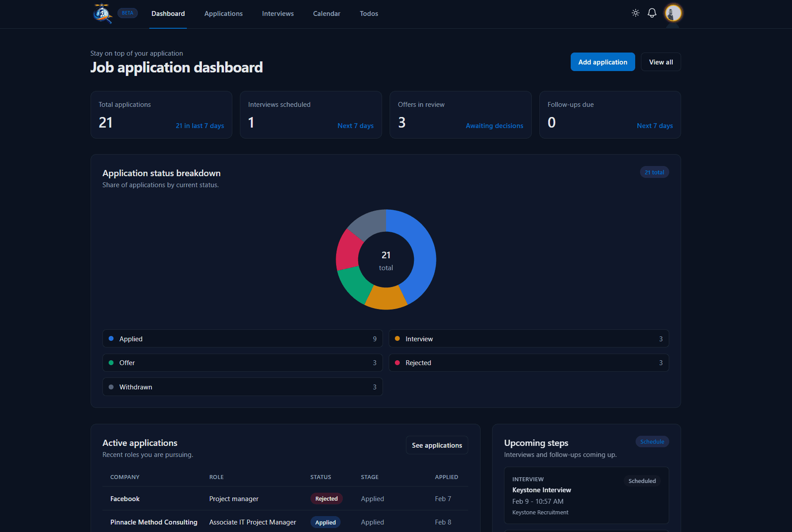Click the Rejected status pill for Facebook
The height and width of the screenshot is (532, 792).
click(326, 498)
